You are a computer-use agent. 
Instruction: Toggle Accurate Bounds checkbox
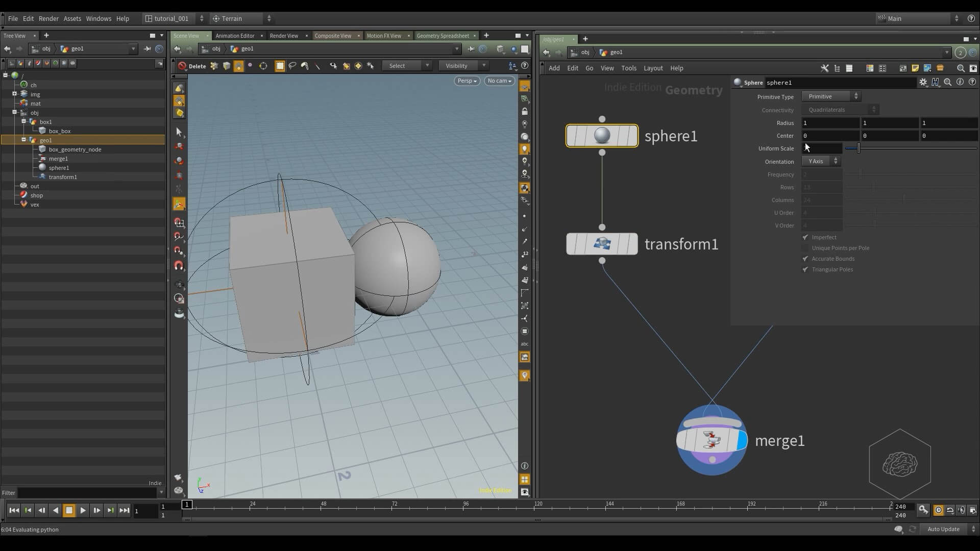pos(805,259)
